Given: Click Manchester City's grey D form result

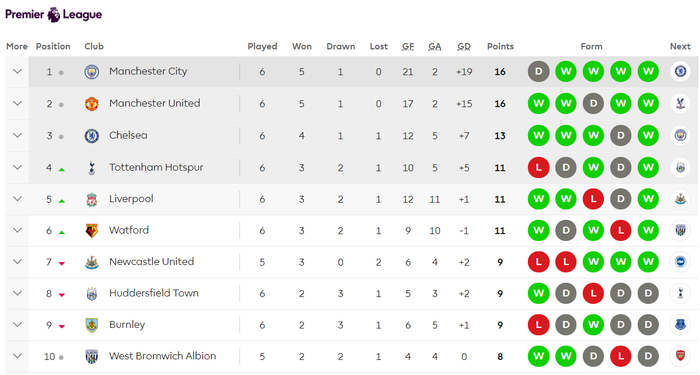Looking at the screenshot, I should click(538, 71).
